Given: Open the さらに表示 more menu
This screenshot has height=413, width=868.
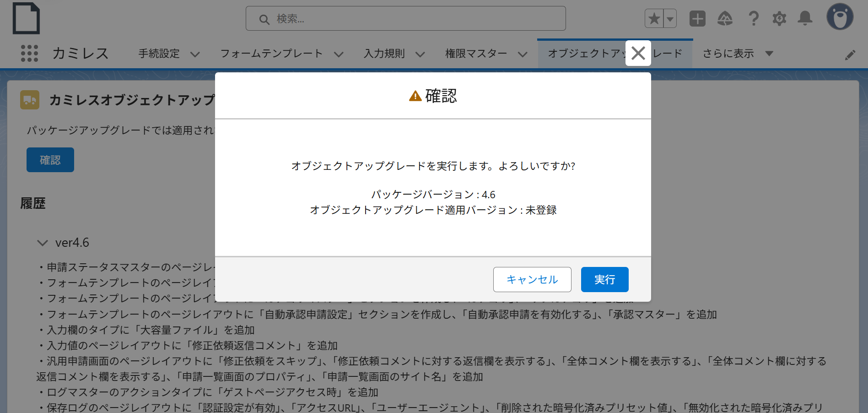Looking at the screenshot, I should click(737, 54).
